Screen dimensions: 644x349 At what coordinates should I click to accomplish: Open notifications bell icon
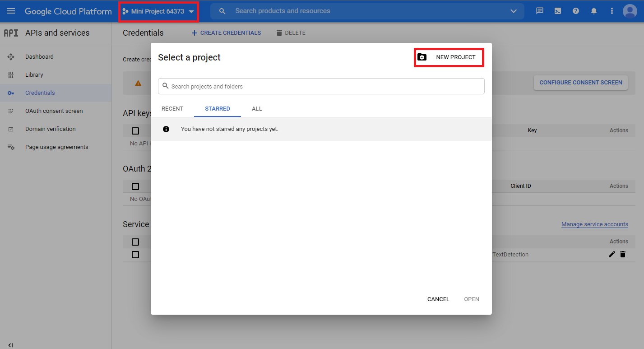(x=594, y=11)
